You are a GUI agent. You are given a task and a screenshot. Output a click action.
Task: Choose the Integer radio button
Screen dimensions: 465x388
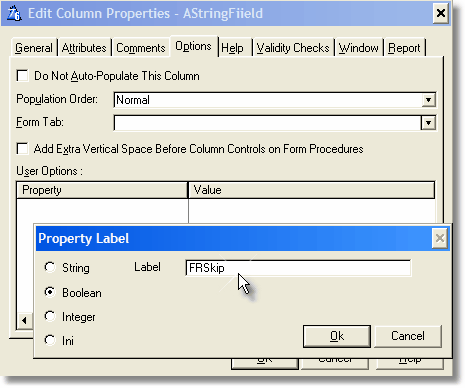(50, 316)
